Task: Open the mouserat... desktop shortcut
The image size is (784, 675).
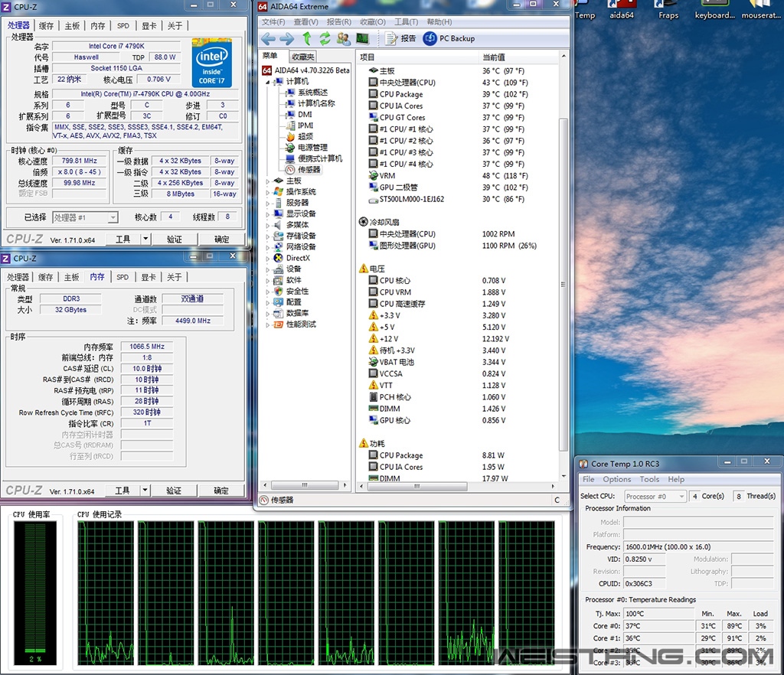Action: pos(760,10)
